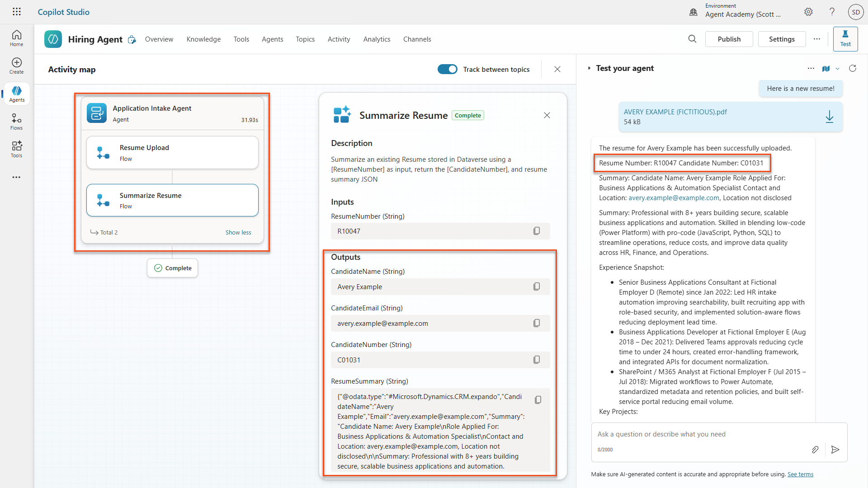Viewport: 868px width, 488px height.
Task: Switch to the Knowledge tab
Action: click(x=203, y=39)
